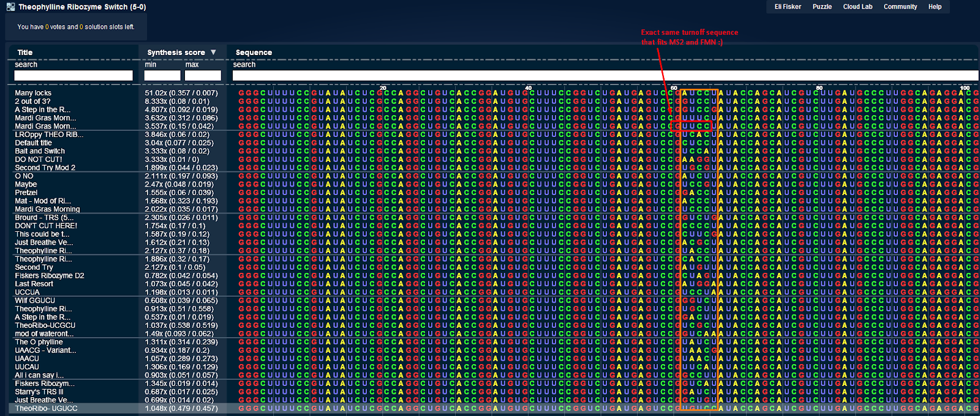Select the Last Resort design row
The image size is (980, 416).
[34, 284]
